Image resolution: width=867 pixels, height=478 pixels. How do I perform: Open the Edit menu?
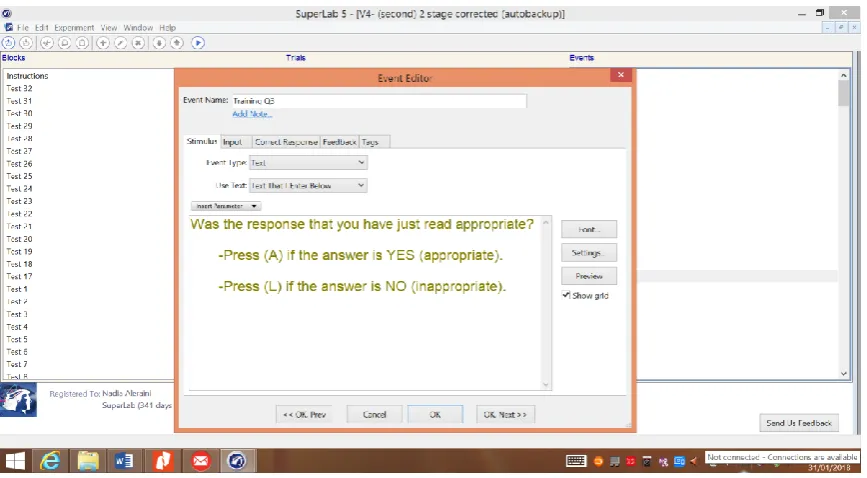click(42, 28)
